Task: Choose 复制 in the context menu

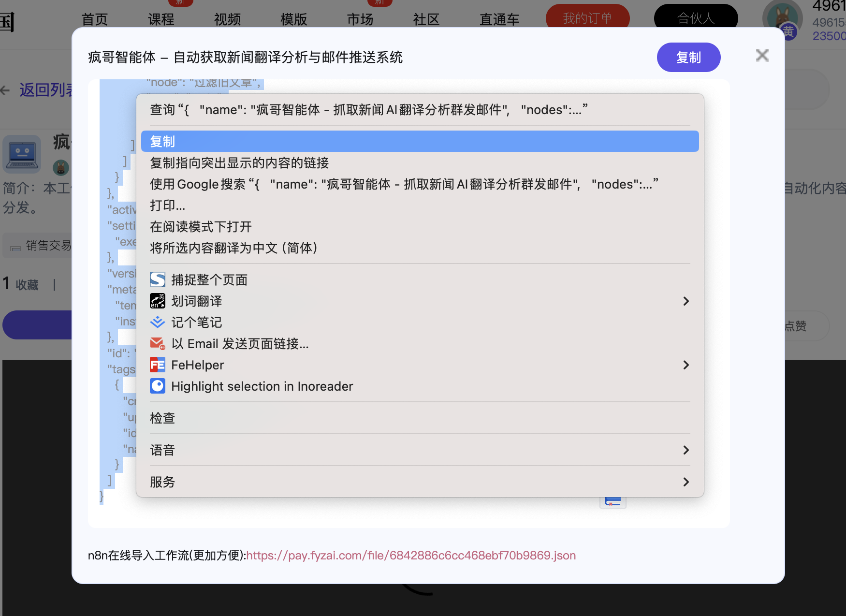Action: click(x=420, y=141)
